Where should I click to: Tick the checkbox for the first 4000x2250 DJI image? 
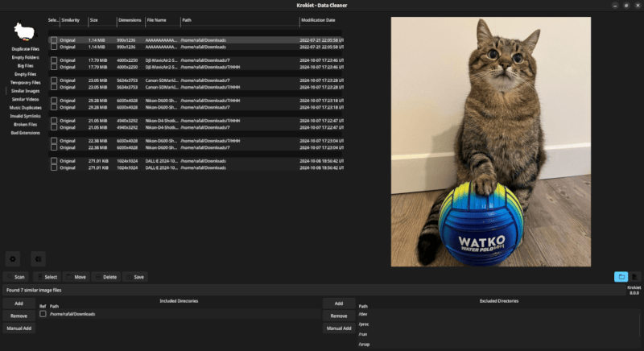(x=54, y=60)
